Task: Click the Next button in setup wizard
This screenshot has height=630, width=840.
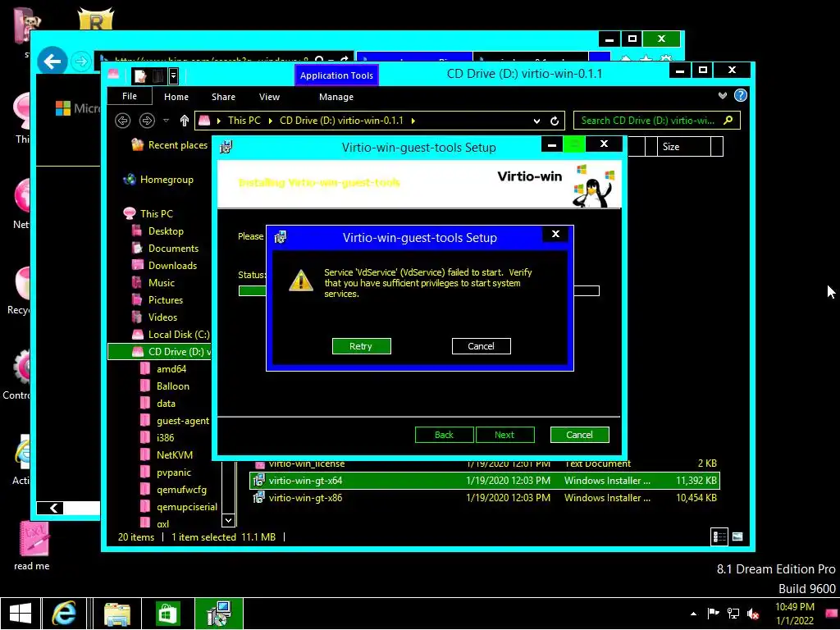Action: [504, 435]
